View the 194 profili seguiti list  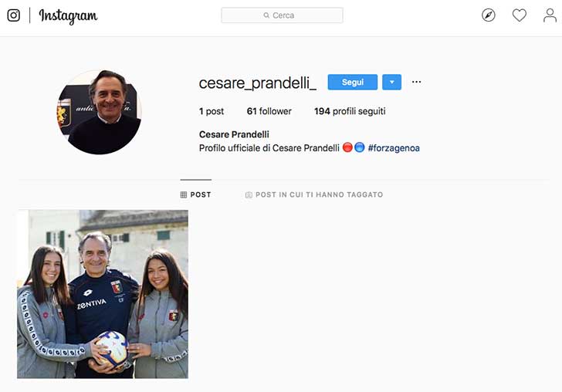pos(350,111)
